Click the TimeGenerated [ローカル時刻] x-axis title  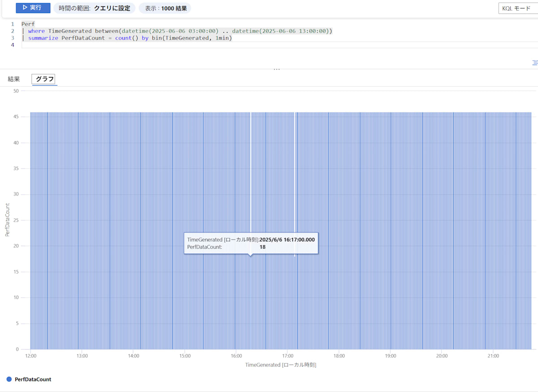tap(281, 365)
